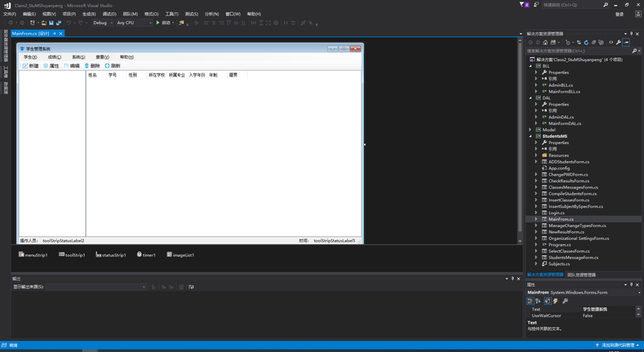The height and width of the screenshot is (352, 644).
Task: Open the Open File folder icon
Action: 43,23
